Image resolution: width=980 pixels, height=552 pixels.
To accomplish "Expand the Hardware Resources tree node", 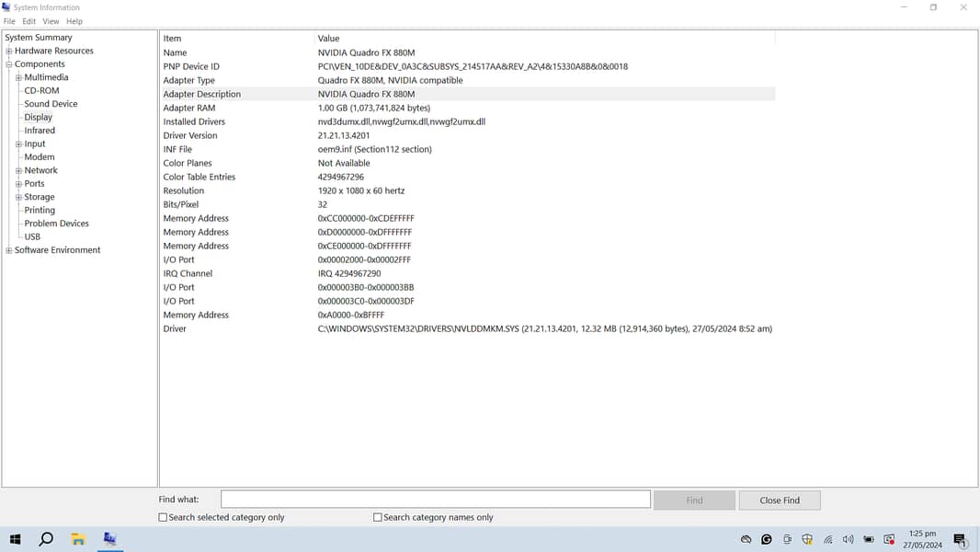I will (x=9, y=52).
